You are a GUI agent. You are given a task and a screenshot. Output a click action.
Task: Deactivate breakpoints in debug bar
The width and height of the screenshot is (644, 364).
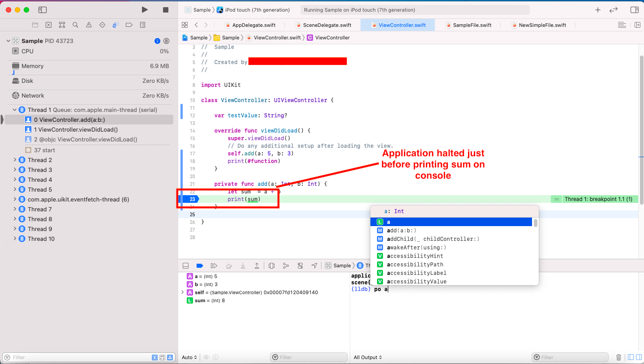click(x=200, y=266)
